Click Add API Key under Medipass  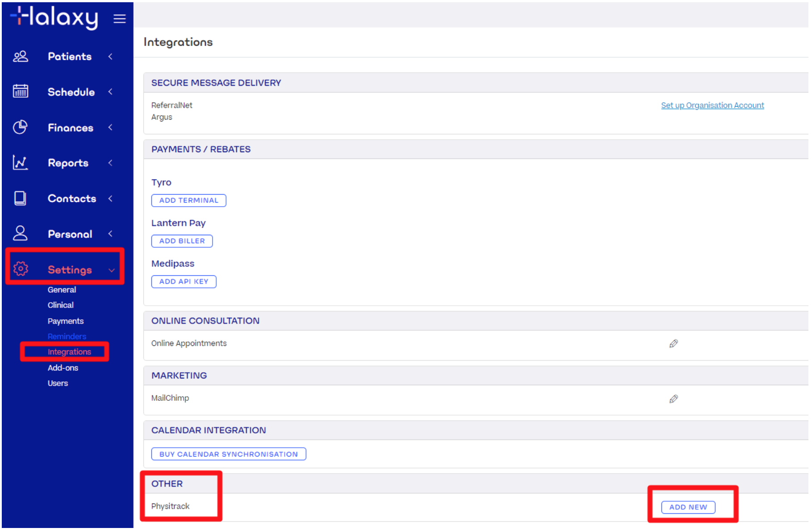(184, 282)
